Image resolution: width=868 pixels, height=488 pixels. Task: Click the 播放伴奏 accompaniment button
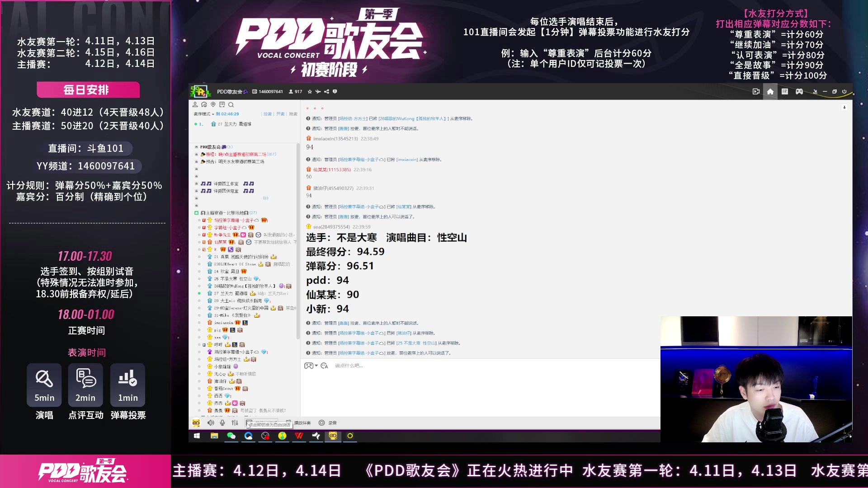click(298, 423)
